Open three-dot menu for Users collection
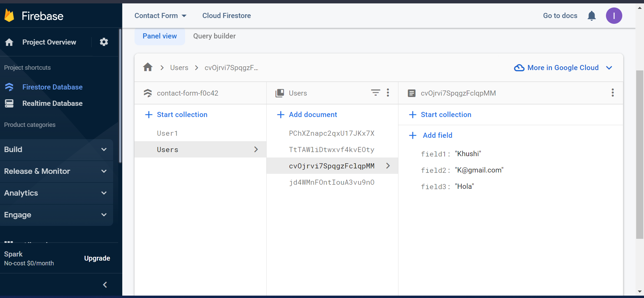Screen dimensions: 644x298 tap(388, 93)
